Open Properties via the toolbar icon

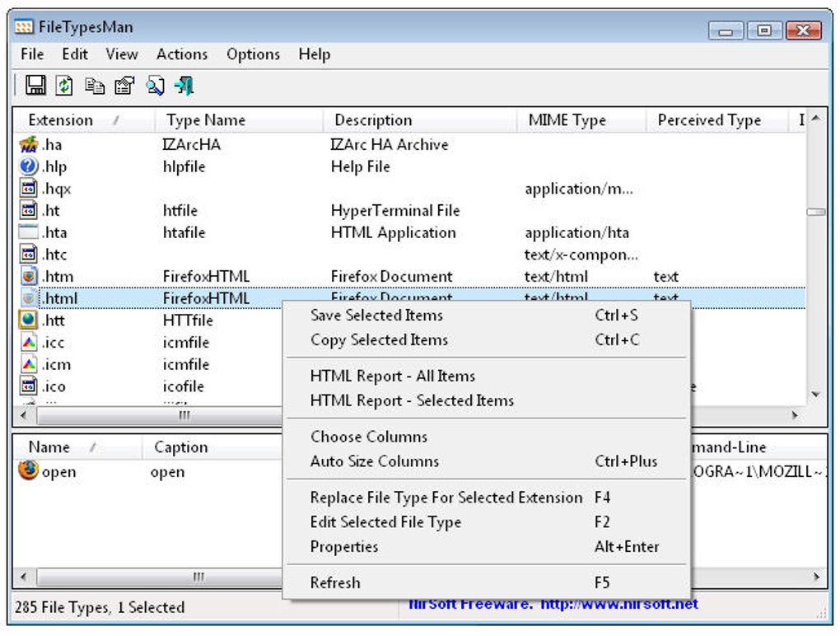pos(124,85)
